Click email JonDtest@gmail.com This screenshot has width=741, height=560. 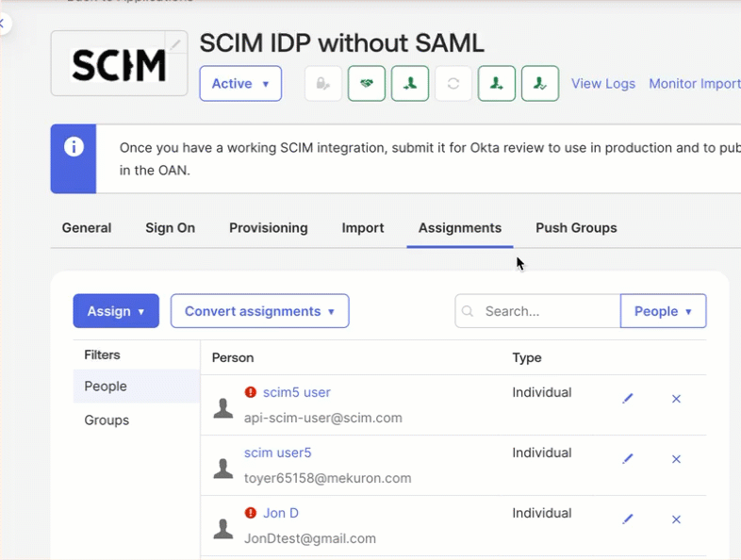[310, 538]
